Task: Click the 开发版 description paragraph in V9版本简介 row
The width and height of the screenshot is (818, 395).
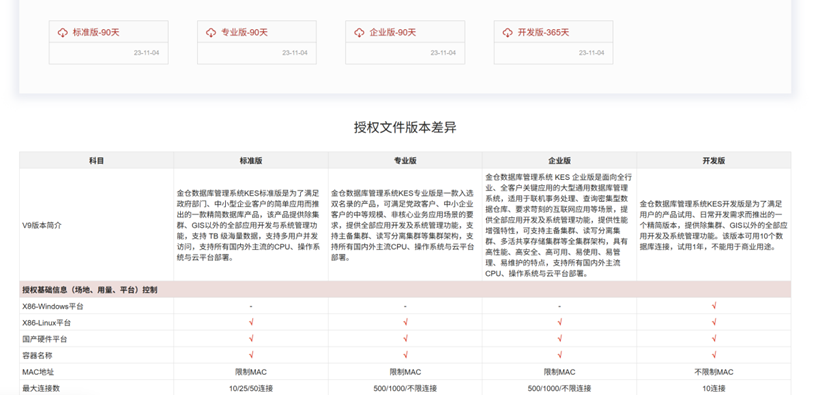Action: tap(713, 225)
